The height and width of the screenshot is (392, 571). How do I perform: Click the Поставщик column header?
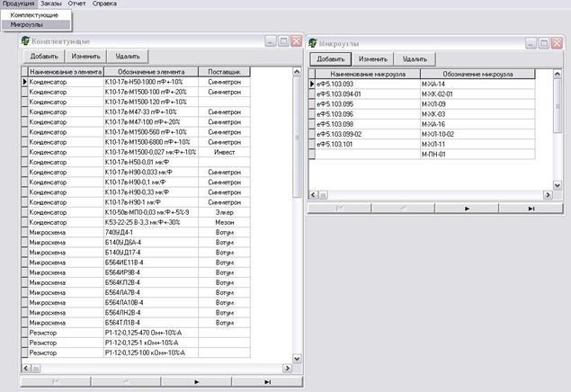(224, 71)
